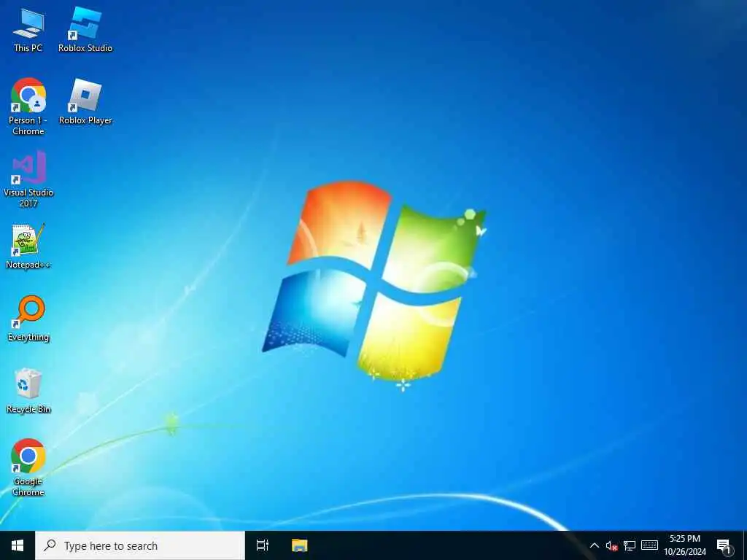The image size is (747, 560).
Task: Select the Roblox Player shortcut
Action: tap(85, 102)
